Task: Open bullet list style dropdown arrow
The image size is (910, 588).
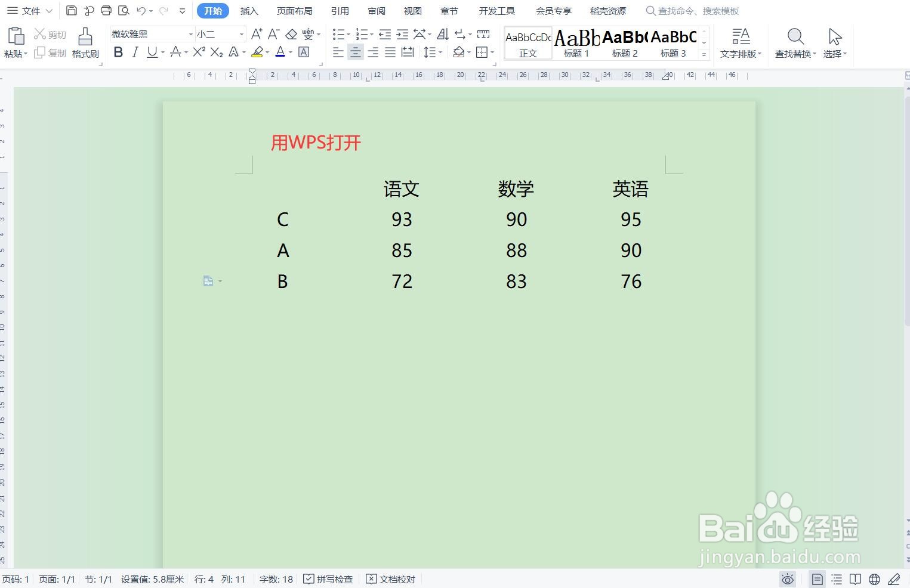Action: 348,34
